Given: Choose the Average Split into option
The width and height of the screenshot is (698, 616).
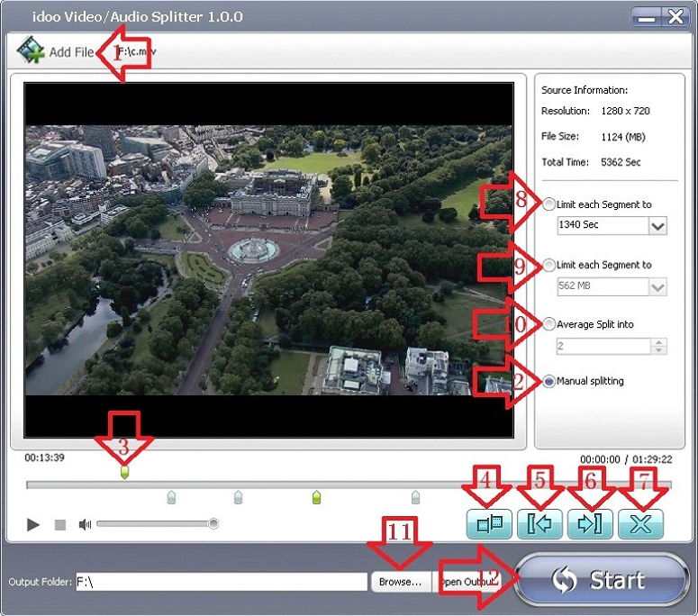Looking at the screenshot, I should [549, 324].
